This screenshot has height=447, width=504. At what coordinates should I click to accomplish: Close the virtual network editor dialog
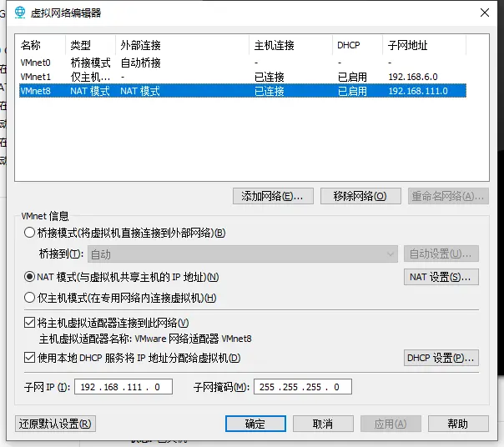coord(485,13)
